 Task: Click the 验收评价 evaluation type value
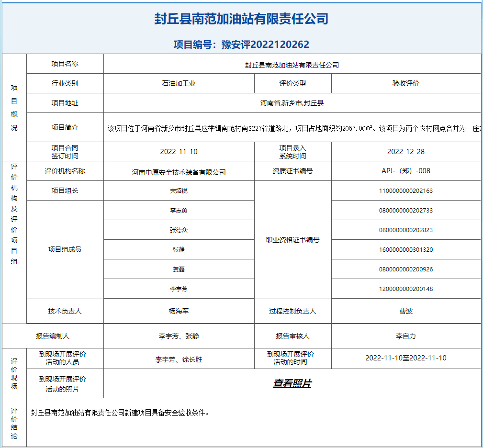[405, 83]
